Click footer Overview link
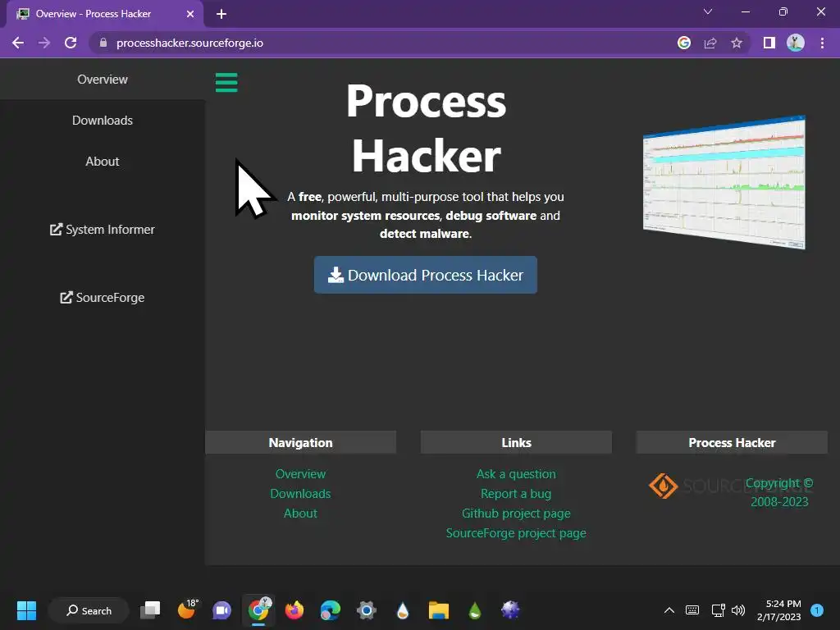Viewport: 840px width, 630px height. (x=300, y=474)
